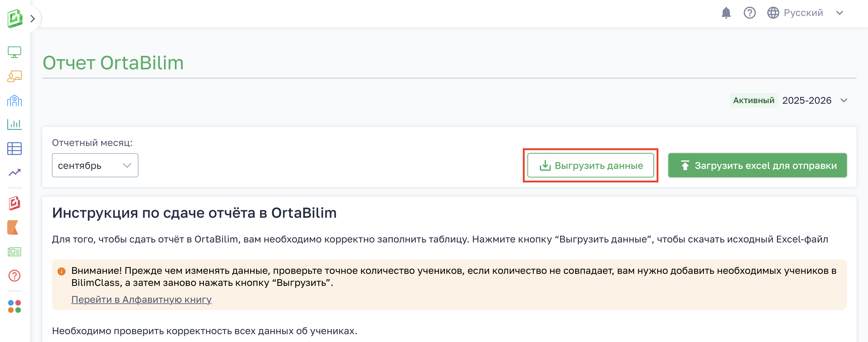Click the Выгрузить данные button
Screen dimensions: 868x342
pyautogui.click(x=590, y=166)
